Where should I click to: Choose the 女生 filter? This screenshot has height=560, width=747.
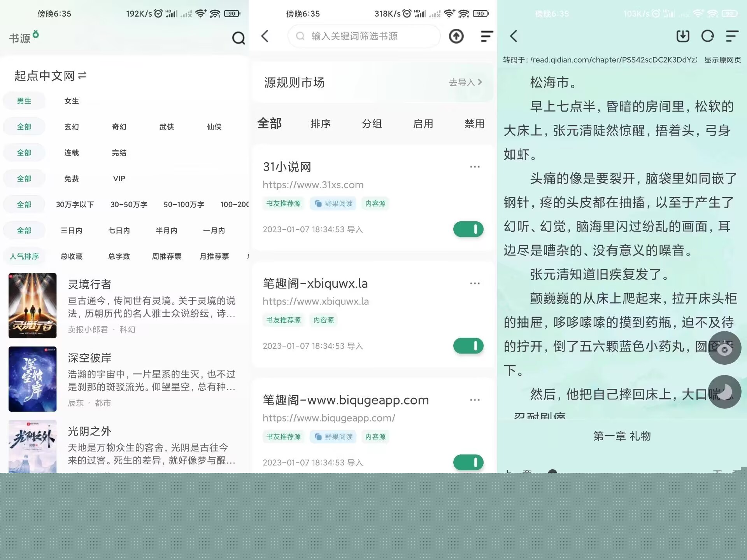(x=72, y=101)
